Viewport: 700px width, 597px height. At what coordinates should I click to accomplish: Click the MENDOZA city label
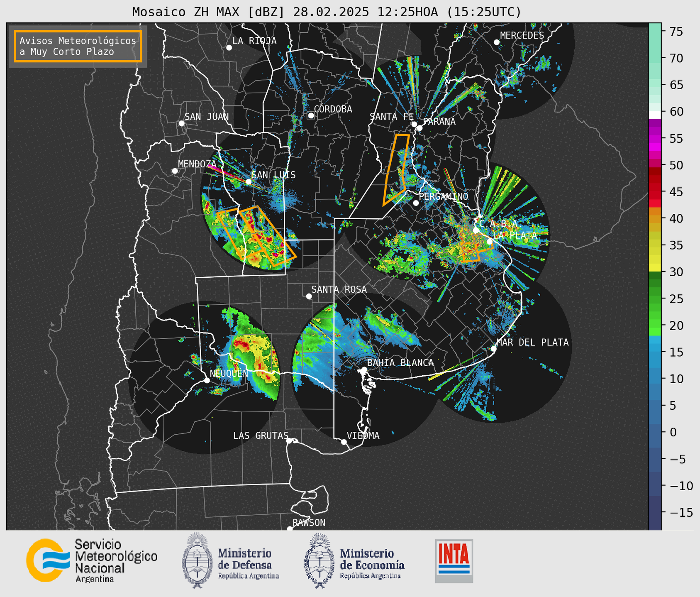click(197, 164)
